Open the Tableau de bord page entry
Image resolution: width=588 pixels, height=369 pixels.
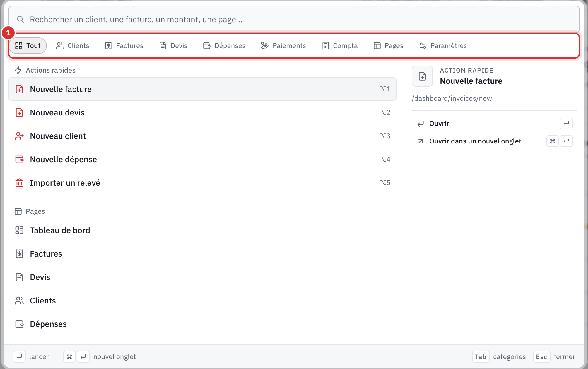(203, 230)
